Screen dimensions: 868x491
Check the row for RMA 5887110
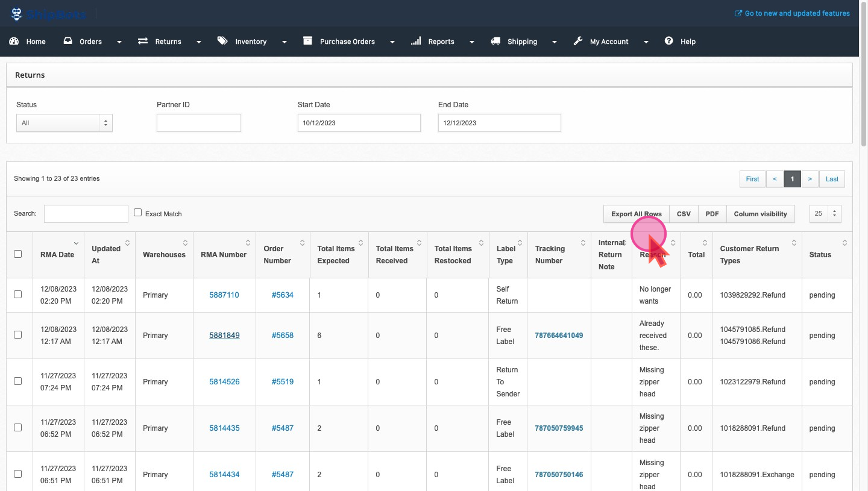pos(18,295)
